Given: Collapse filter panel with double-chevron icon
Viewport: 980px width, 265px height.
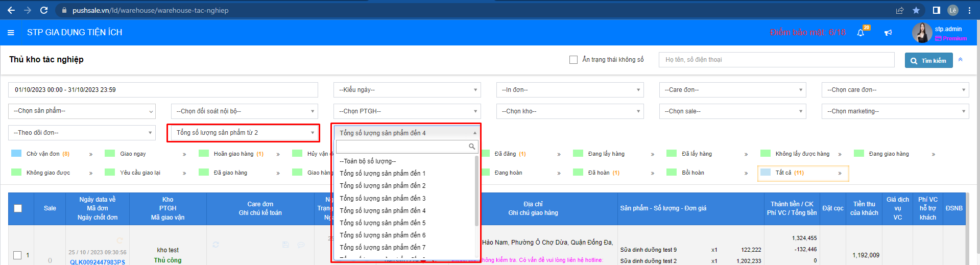Looking at the screenshot, I should 961,60.
